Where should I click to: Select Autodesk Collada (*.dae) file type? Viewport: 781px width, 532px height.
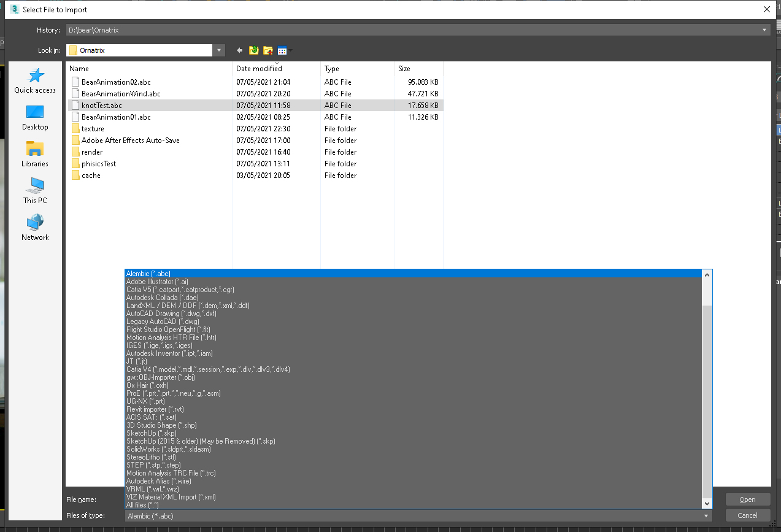click(x=161, y=298)
